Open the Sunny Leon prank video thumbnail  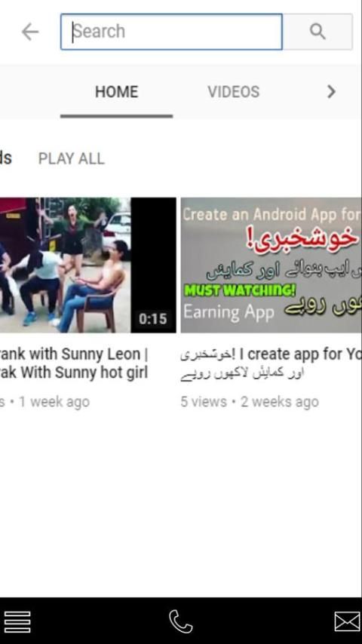point(88,265)
